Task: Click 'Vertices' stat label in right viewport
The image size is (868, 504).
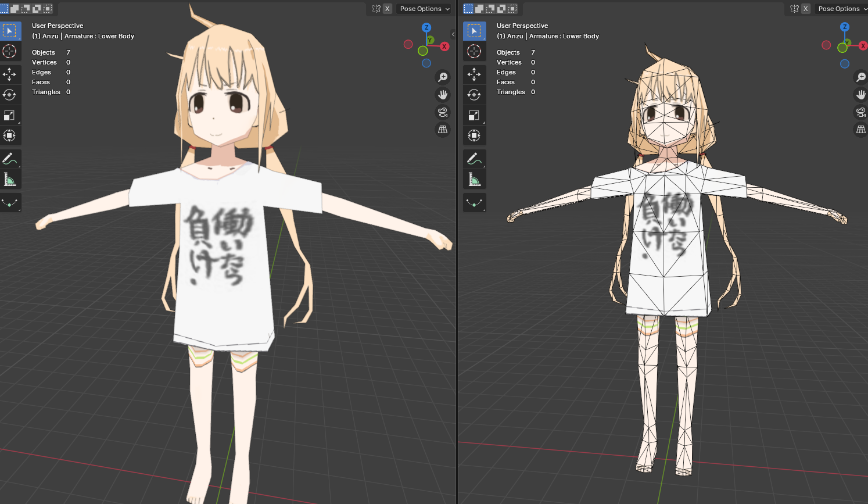Action: point(509,62)
